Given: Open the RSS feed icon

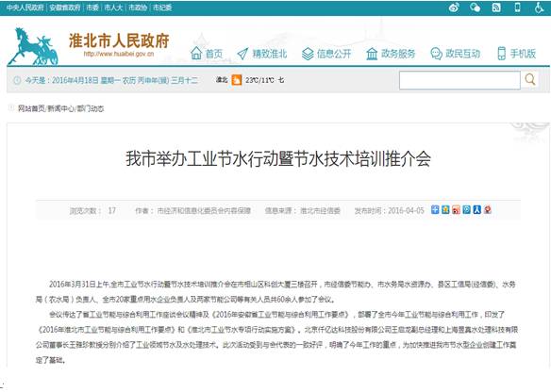Looking at the screenshot, I should click(496, 8).
